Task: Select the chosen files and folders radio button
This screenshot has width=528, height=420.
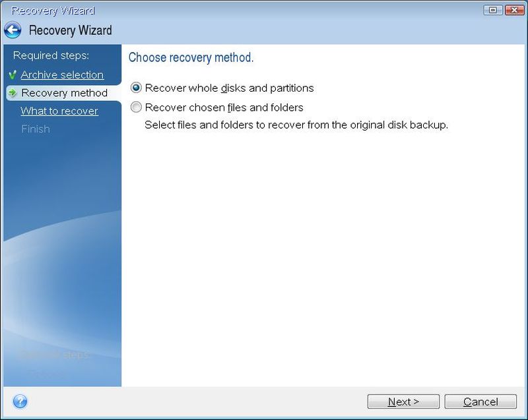Action: 136,107
